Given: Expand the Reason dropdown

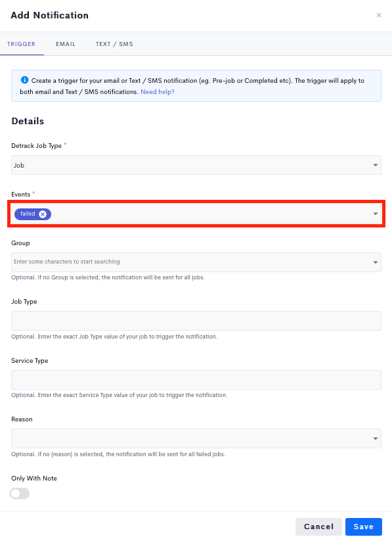Looking at the screenshot, I should tap(196, 438).
